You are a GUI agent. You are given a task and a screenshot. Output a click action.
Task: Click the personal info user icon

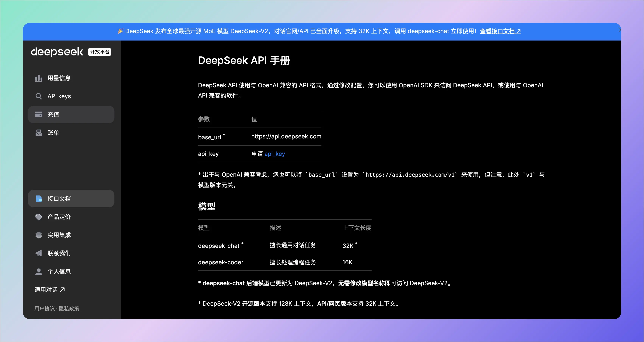[x=39, y=271]
